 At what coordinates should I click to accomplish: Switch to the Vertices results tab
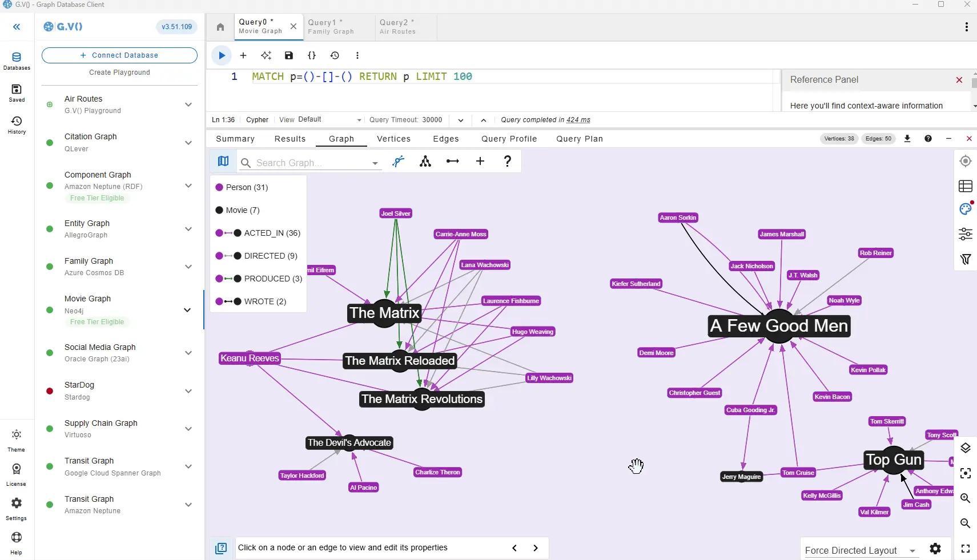coord(393,139)
